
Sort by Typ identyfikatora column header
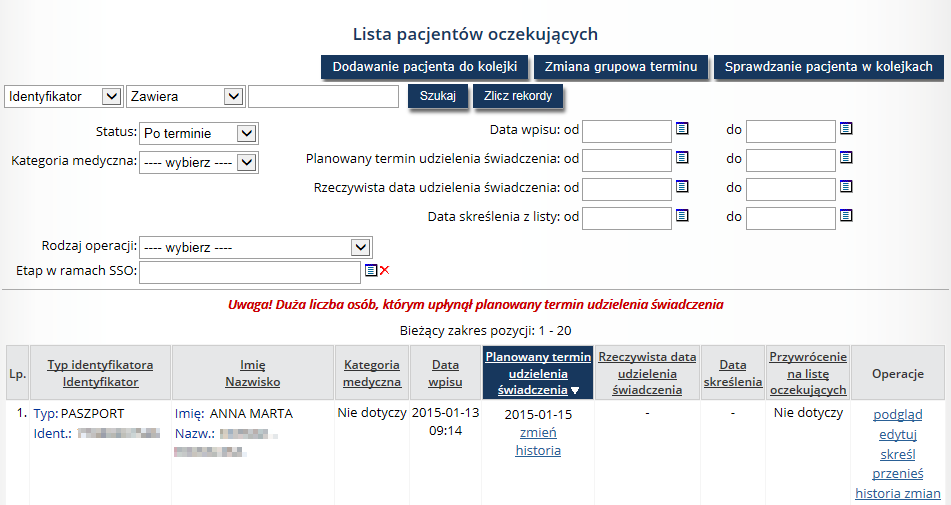coord(100,365)
